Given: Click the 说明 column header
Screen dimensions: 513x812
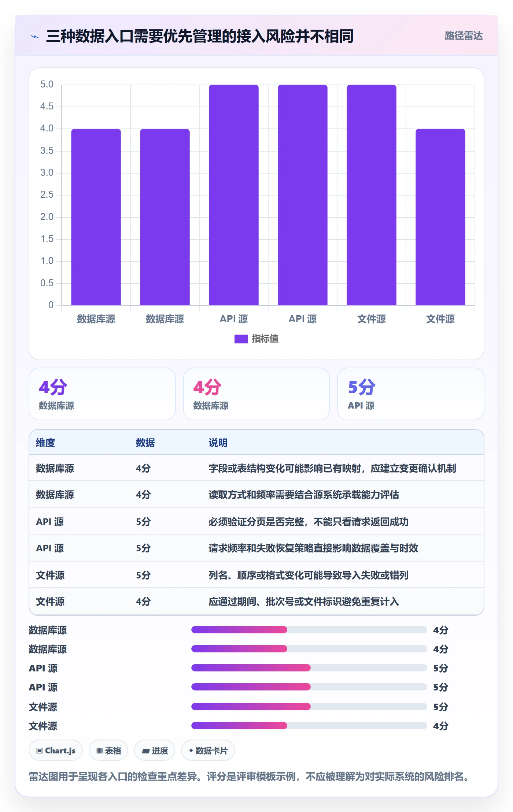Looking at the screenshot, I should [x=218, y=443].
